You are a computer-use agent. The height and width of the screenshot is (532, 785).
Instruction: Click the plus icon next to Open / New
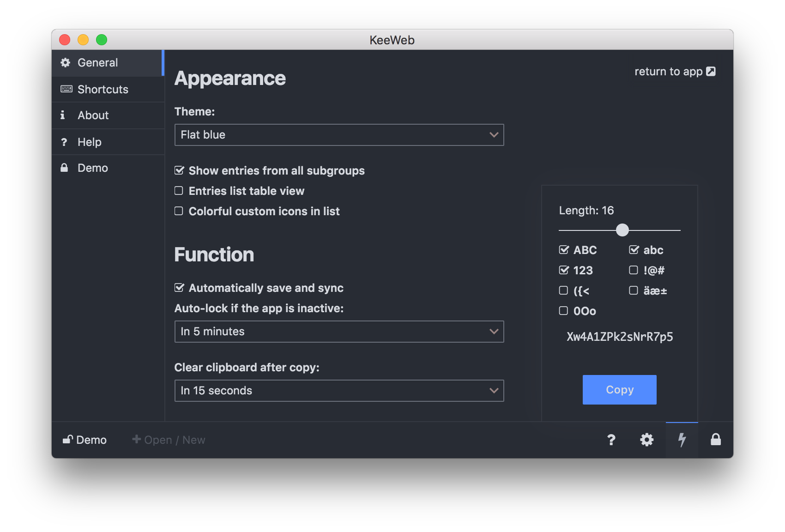(137, 439)
